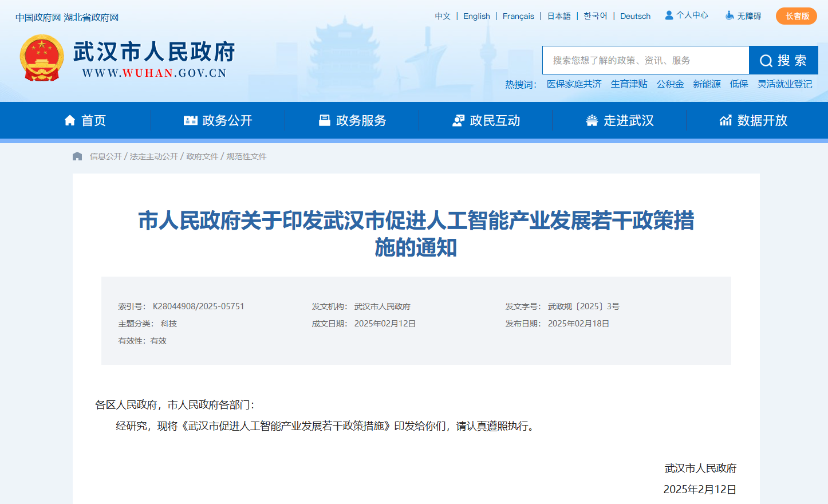Click hot search term 公积金
This screenshot has height=504, width=828.
[670, 84]
